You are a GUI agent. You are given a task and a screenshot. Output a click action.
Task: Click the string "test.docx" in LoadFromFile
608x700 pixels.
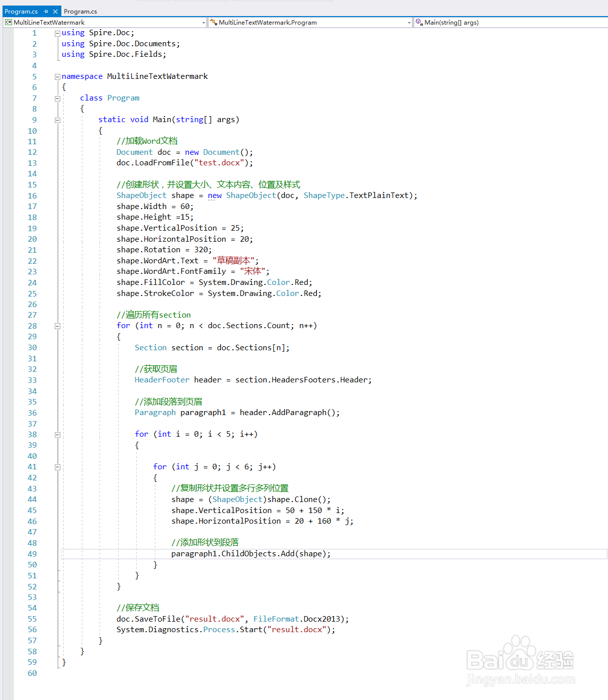(x=219, y=163)
